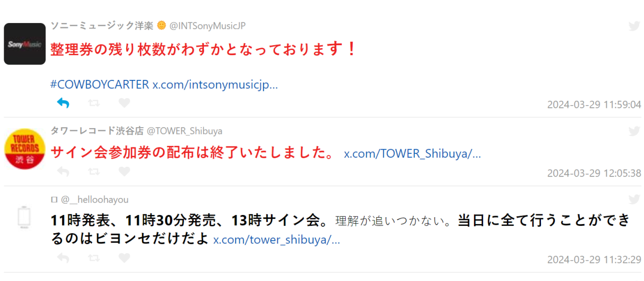Viewport: 644px width, 281px height.
Task: Reply to the Tower Records Shibuya tweet
Action: pyautogui.click(x=63, y=172)
